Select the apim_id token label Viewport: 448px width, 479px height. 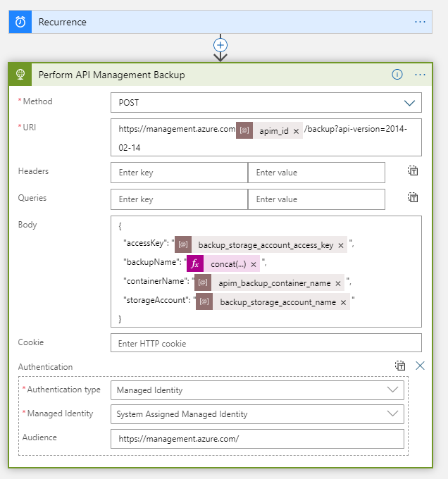click(274, 131)
